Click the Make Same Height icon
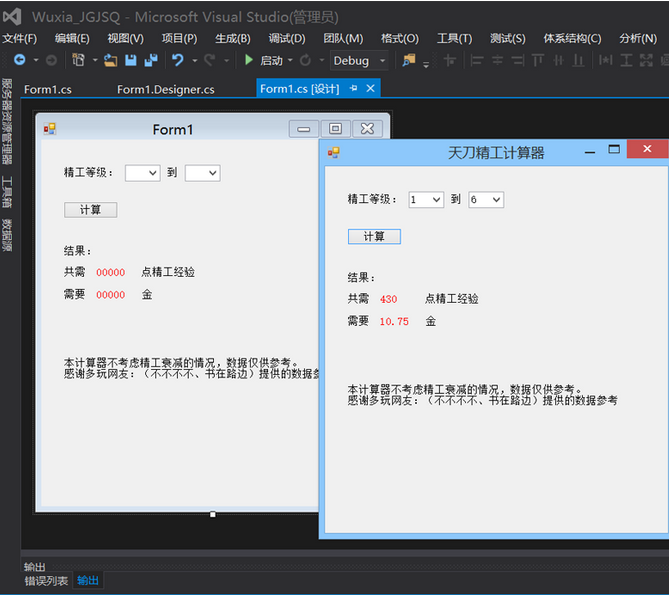The height and width of the screenshot is (595, 669). pyautogui.click(x=626, y=60)
